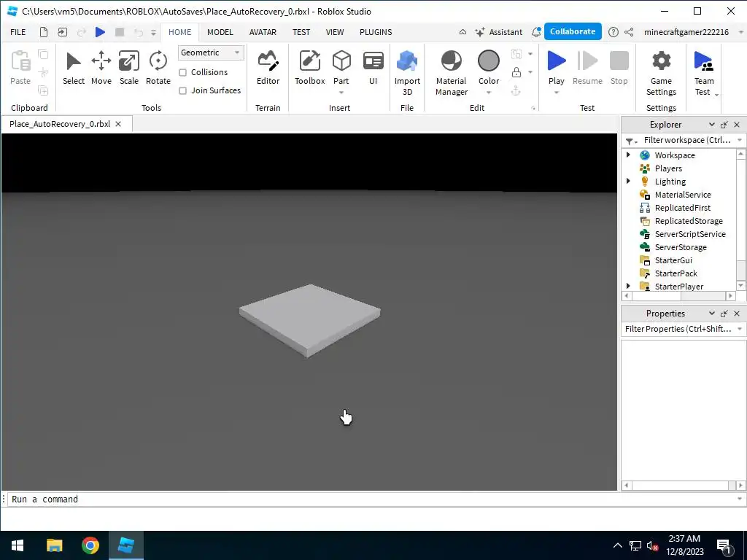Click the Stop test button
Screen dimensions: 747x560
click(619, 69)
